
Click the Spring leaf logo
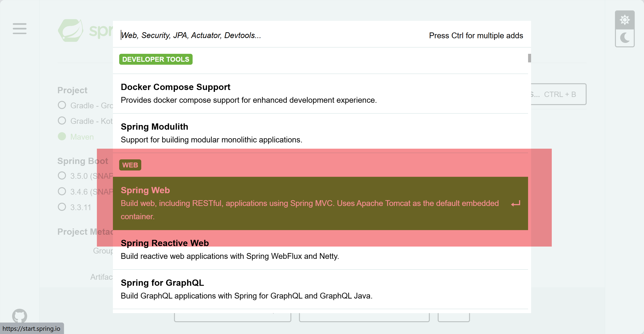pos(71,30)
